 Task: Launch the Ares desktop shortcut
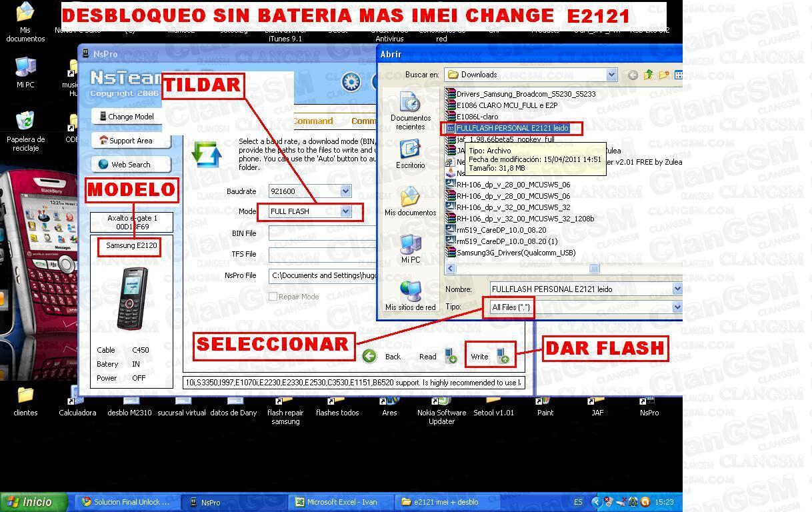click(389, 407)
